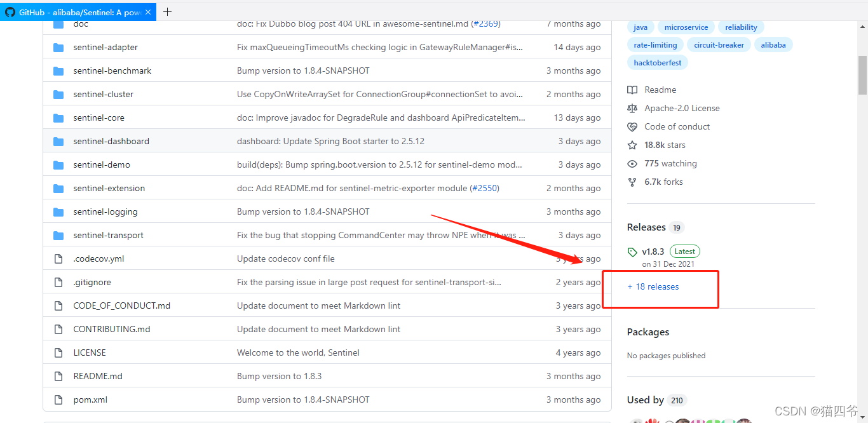Click the .gitignore file icon
The width and height of the screenshot is (868, 423).
coord(58,283)
